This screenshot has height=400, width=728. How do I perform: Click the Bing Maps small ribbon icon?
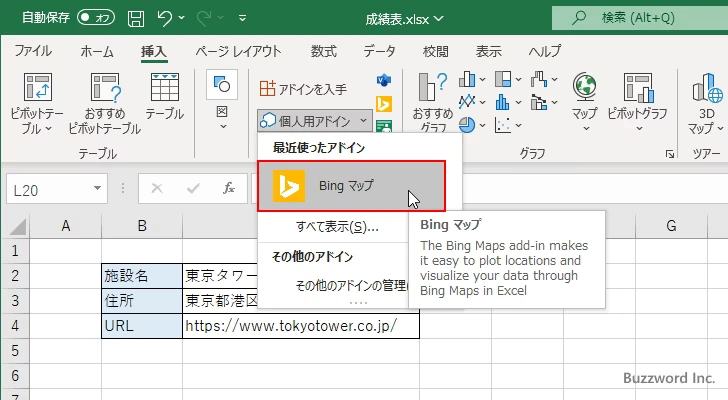(x=384, y=104)
